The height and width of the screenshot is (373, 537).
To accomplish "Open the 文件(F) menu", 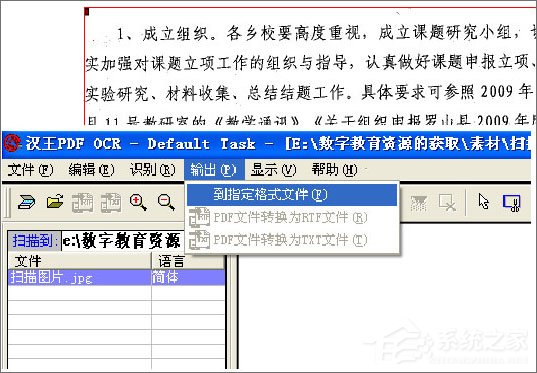I will 30,170.
